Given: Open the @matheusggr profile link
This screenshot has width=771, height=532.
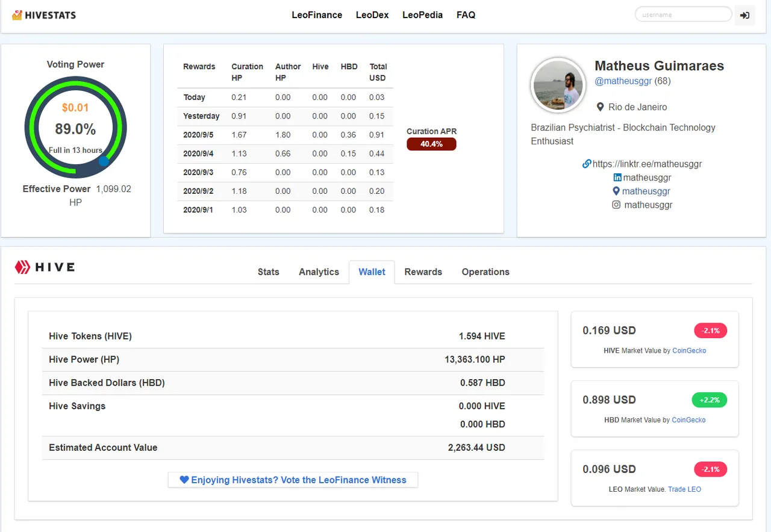Looking at the screenshot, I should coord(623,81).
